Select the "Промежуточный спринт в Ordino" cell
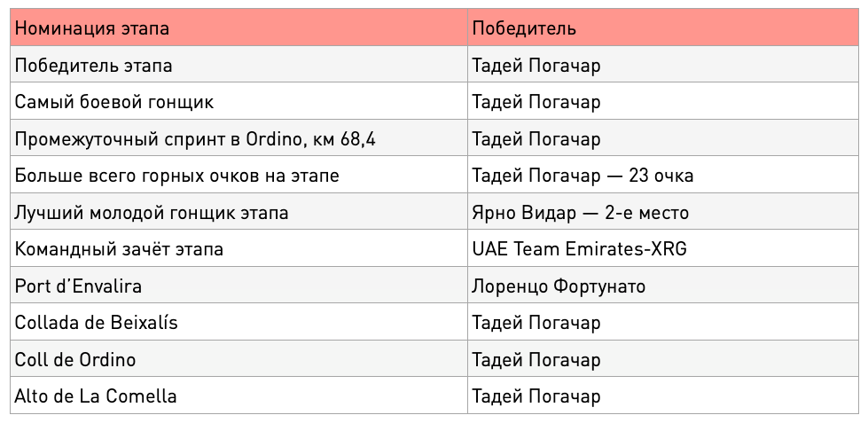 tap(239, 137)
